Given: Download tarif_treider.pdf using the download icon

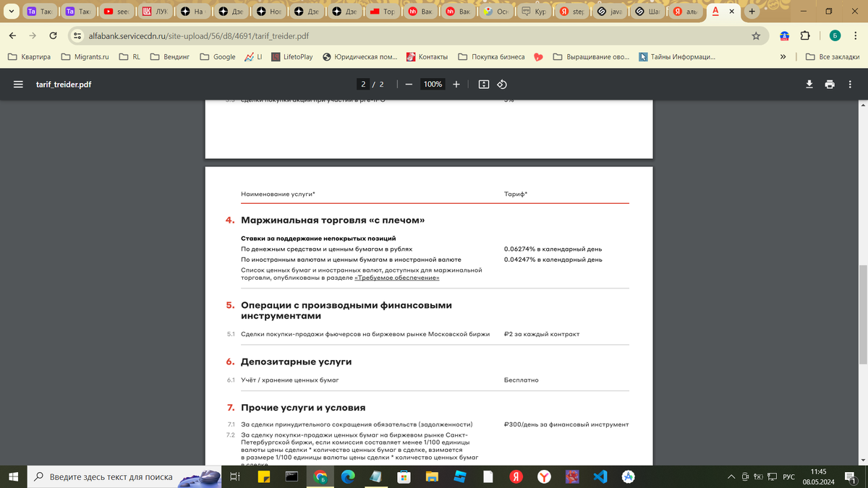Looking at the screenshot, I should (809, 84).
